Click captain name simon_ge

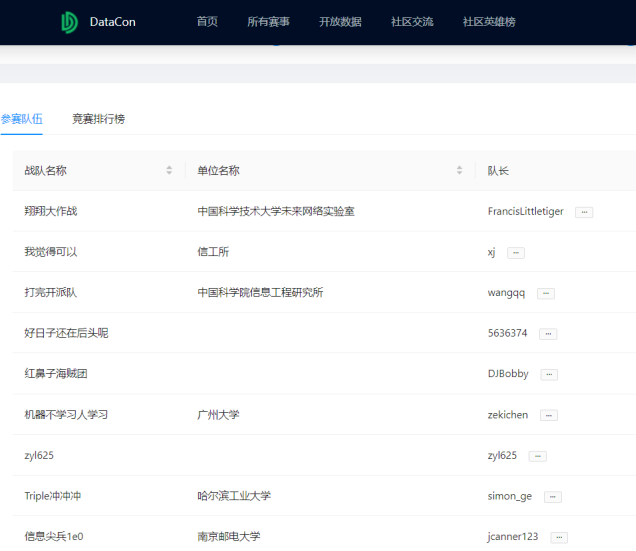[510, 496]
